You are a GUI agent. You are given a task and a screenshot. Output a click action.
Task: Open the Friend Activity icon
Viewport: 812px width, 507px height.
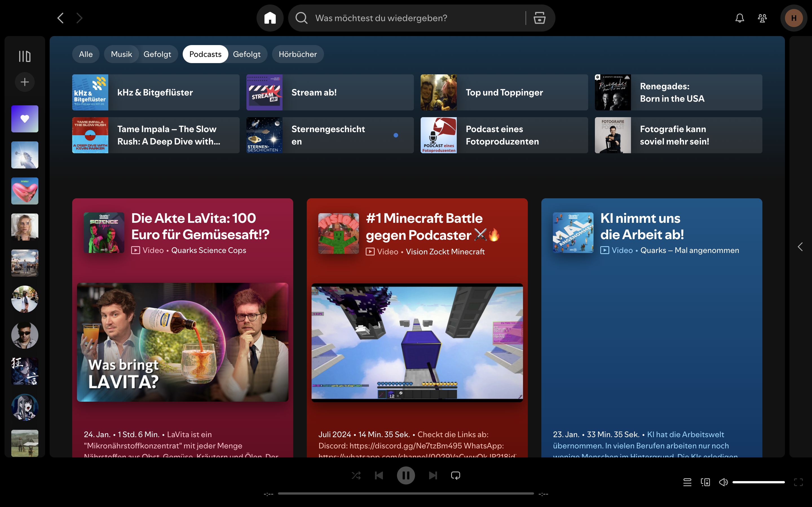point(762,18)
